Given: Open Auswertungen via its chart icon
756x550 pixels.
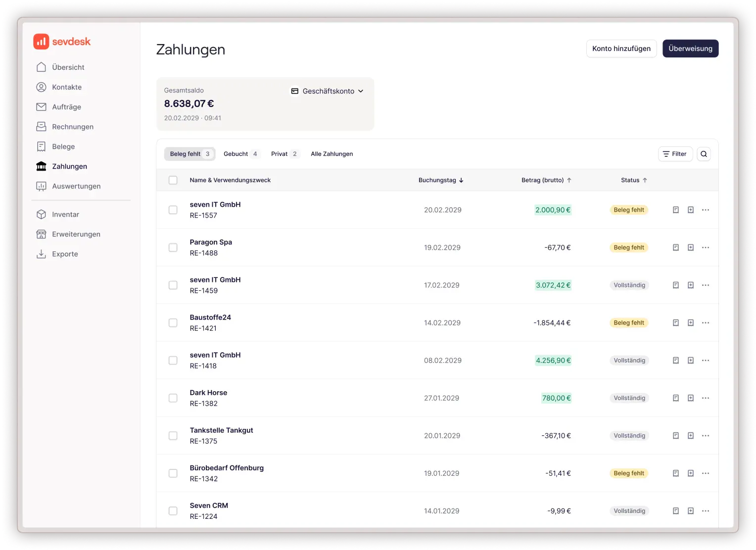Looking at the screenshot, I should [x=42, y=186].
